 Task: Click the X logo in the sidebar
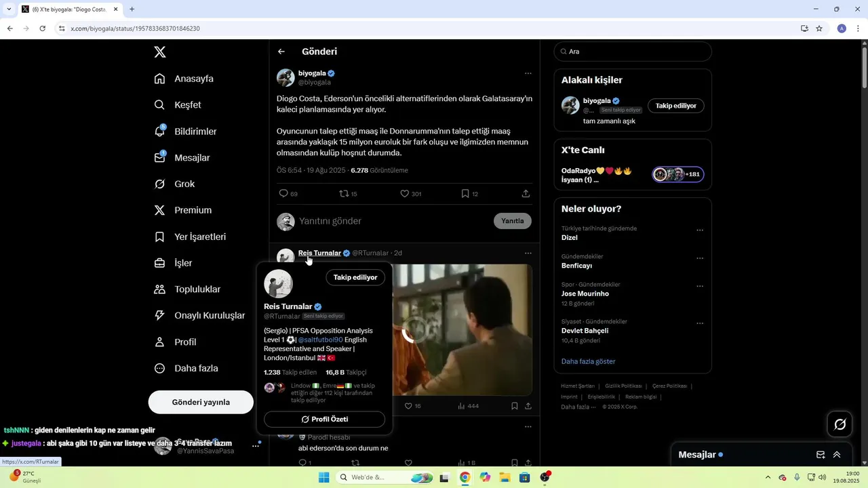159,52
